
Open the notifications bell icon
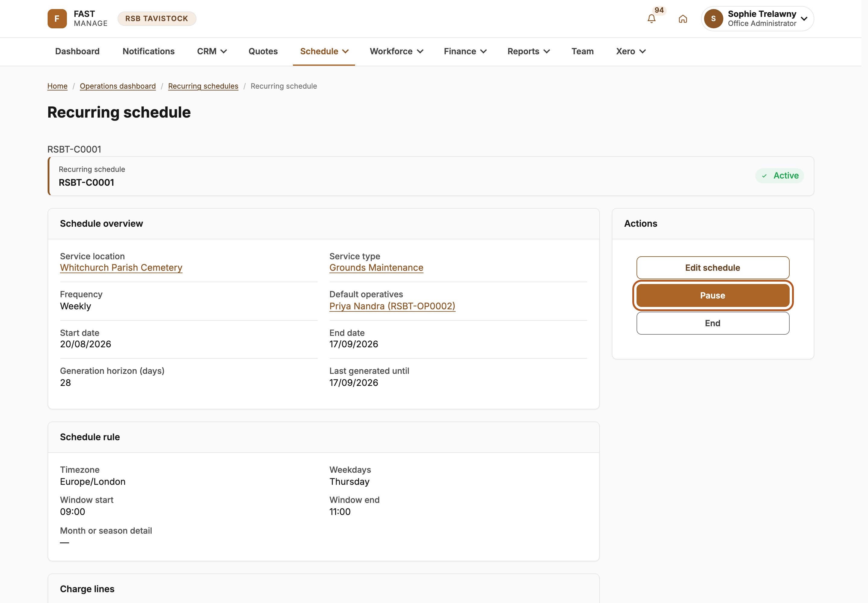click(x=651, y=18)
